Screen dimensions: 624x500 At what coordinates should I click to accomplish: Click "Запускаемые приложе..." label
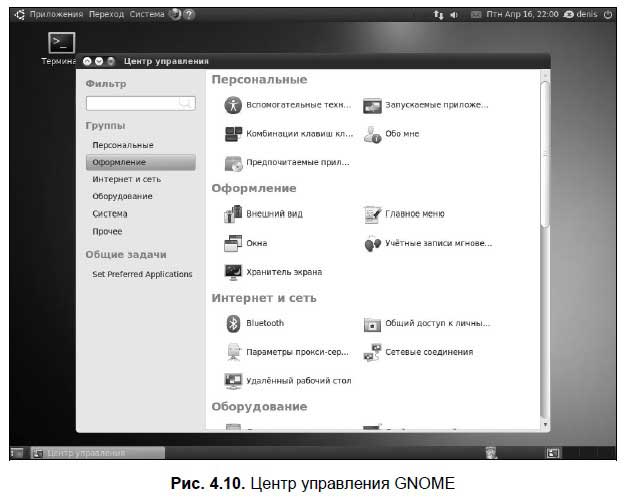point(437,105)
